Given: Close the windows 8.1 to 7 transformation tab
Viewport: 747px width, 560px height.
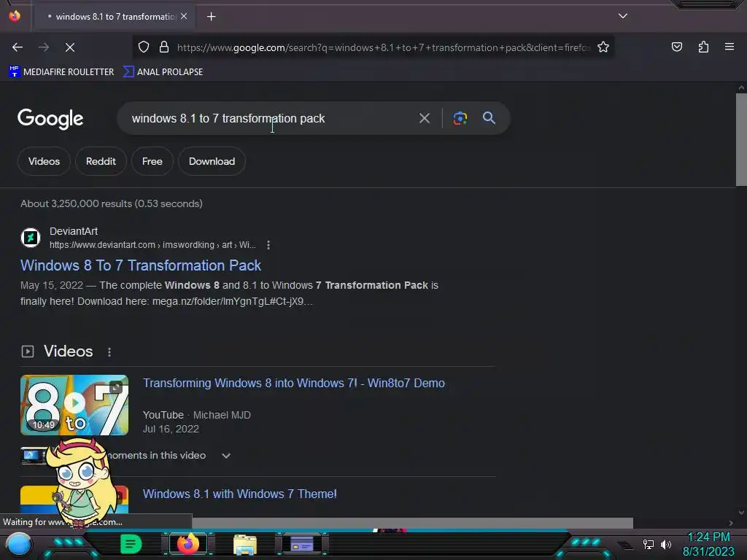Looking at the screenshot, I should [184, 16].
